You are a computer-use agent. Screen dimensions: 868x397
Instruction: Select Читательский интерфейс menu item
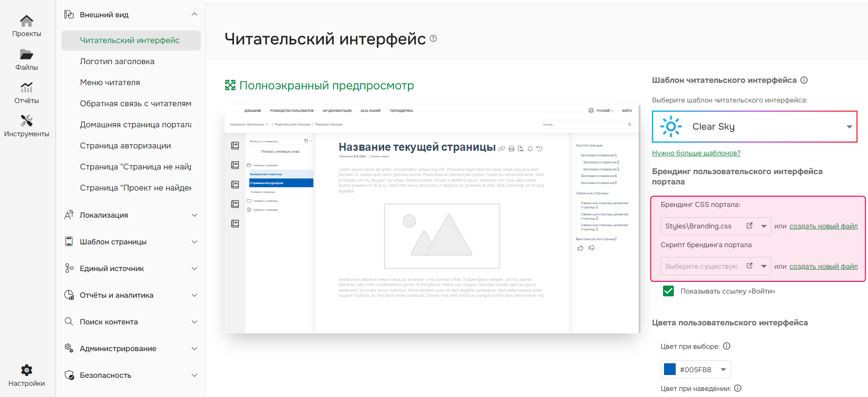(x=131, y=40)
